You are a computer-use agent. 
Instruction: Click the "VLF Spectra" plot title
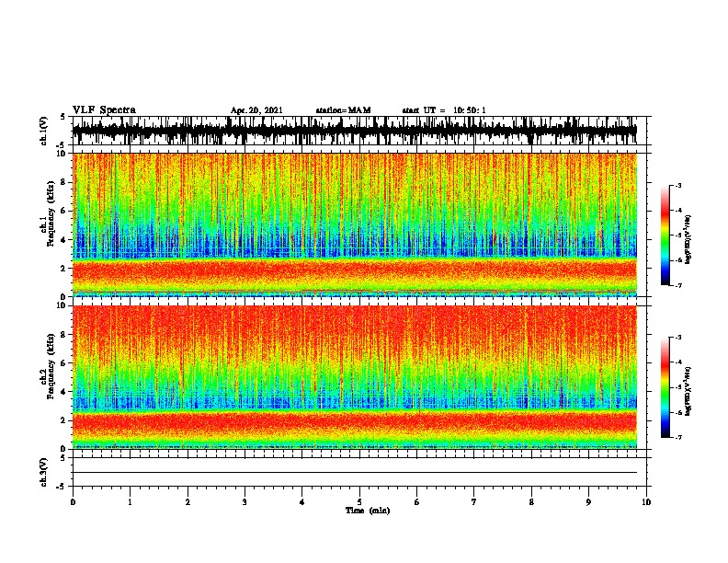click(x=104, y=110)
